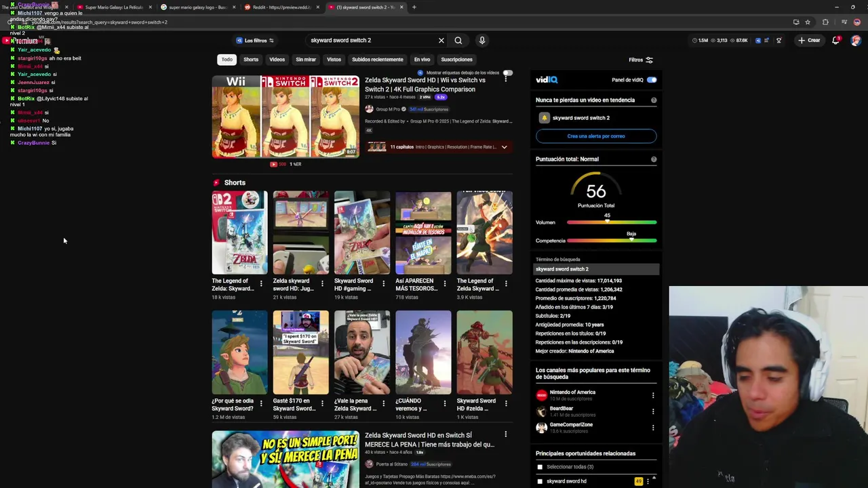Open the account avatar menu
Screen dimensions: 868x488
coord(856,41)
